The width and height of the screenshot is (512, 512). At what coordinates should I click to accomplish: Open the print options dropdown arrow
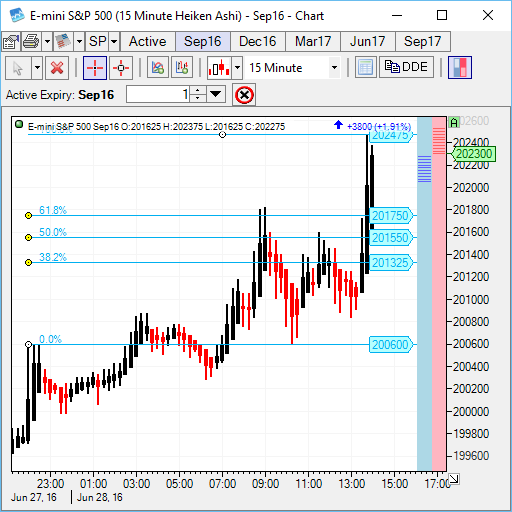click(47, 42)
